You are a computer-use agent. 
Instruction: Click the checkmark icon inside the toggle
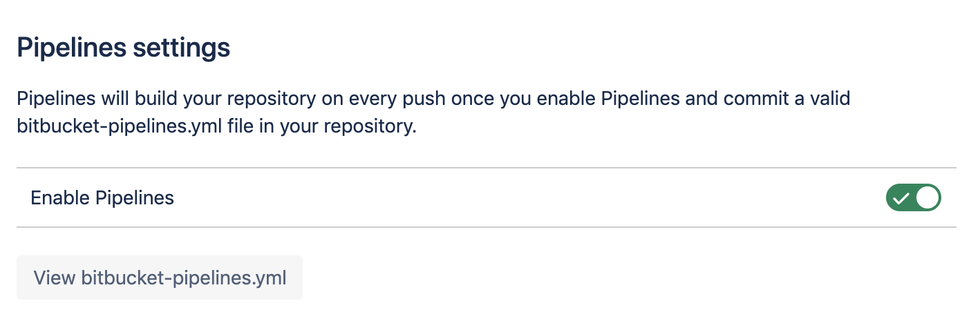pyautogui.click(x=901, y=199)
